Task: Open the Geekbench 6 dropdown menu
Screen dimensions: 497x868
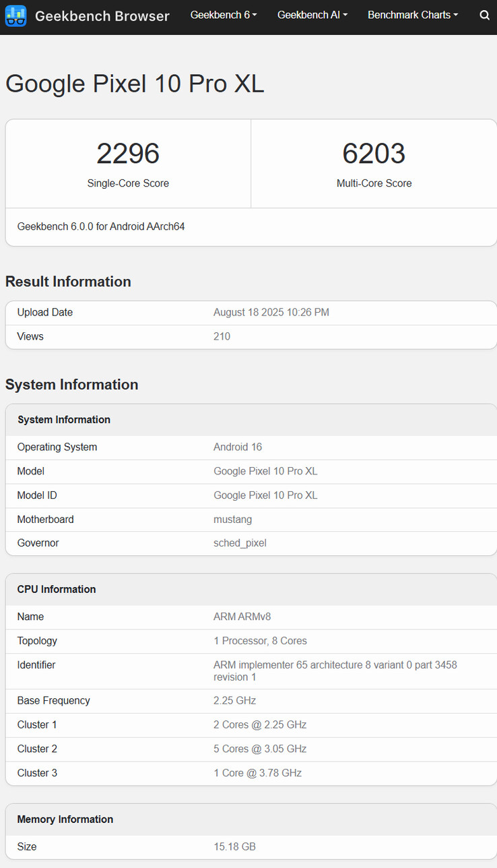Action: coord(224,15)
